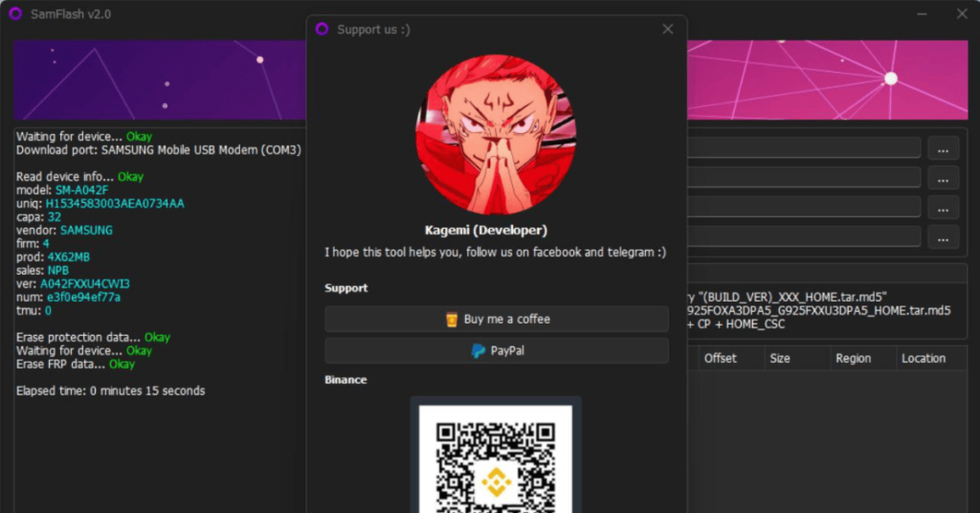Sort by the Size column header
The width and height of the screenshot is (980, 513).
pyautogui.click(x=779, y=358)
